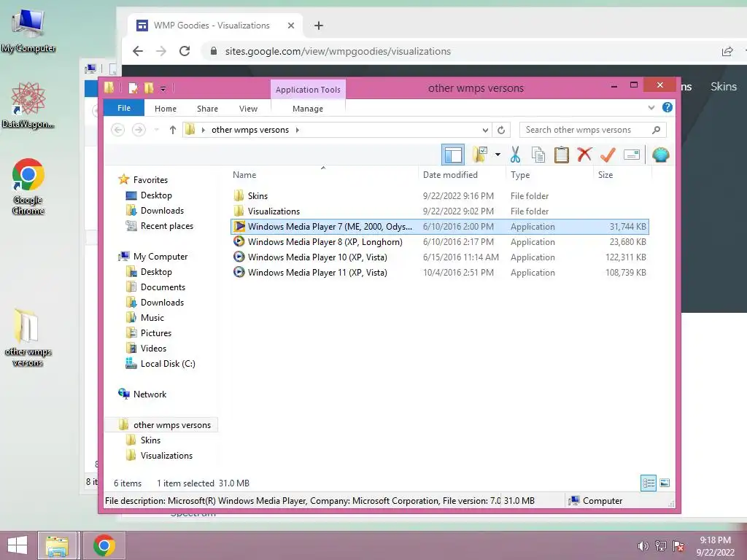The width and height of the screenshot is (747, 560).
Task: Click the search magnifier icon
Action: pos(656,130)
